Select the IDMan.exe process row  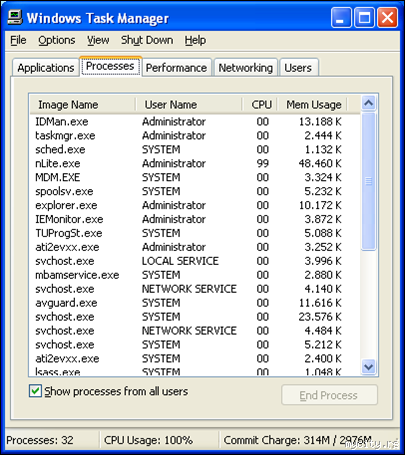[x=195, y=122]
